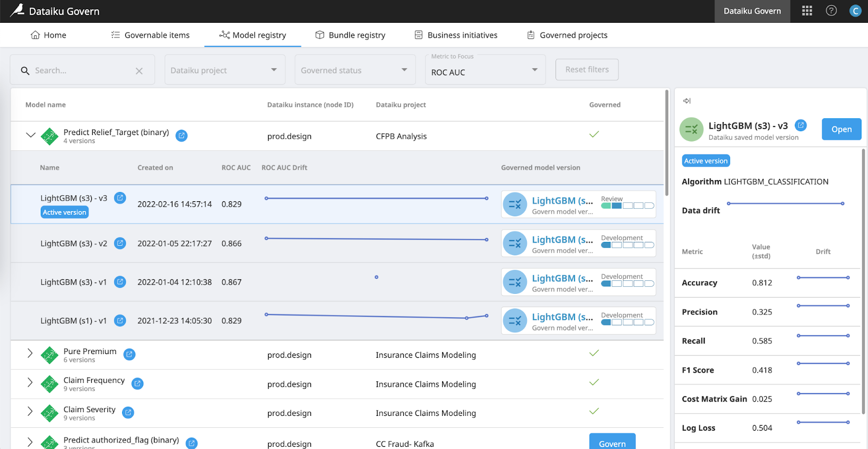Viewport: 868px width, 449px height.
Task: Open the help question mark icon
Action: click(x=831, y=11)
